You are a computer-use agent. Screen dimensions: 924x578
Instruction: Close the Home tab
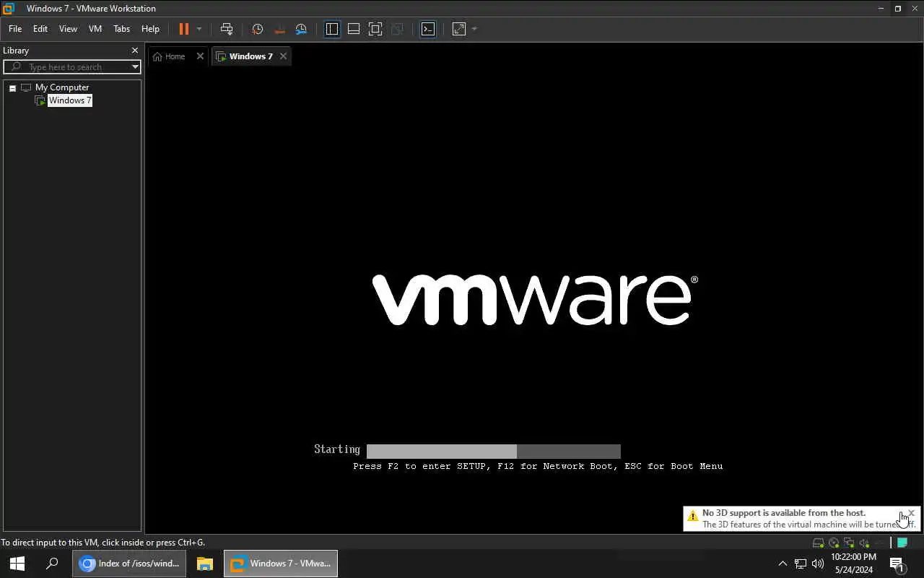[x=200, y=56]
